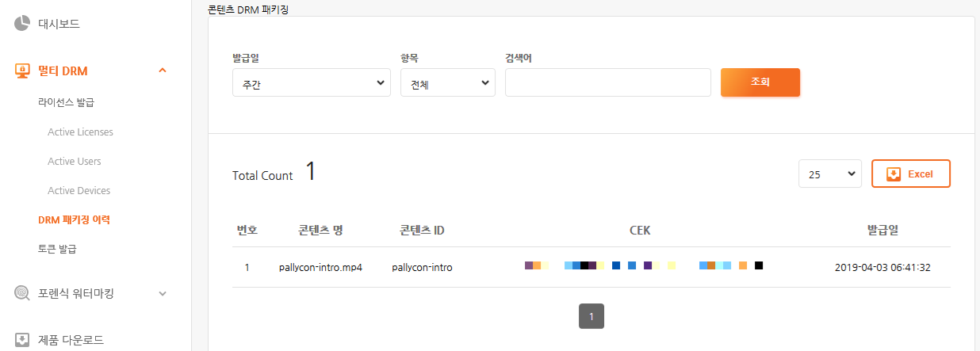
Task: Open 토큰 발급 menu item
Action: pos(57,249)
